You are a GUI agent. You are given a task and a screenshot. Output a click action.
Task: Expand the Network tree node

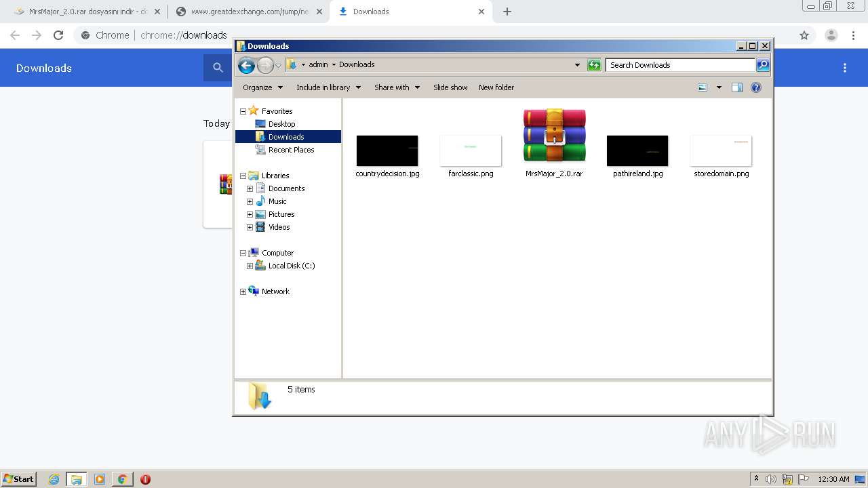243,291
